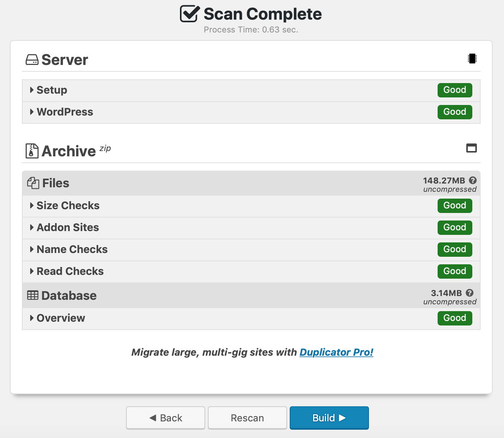This screenshot has height=438, width=504.
Task: Click the Scan Complete checkmark icon
Action: (x=189, y=14)
